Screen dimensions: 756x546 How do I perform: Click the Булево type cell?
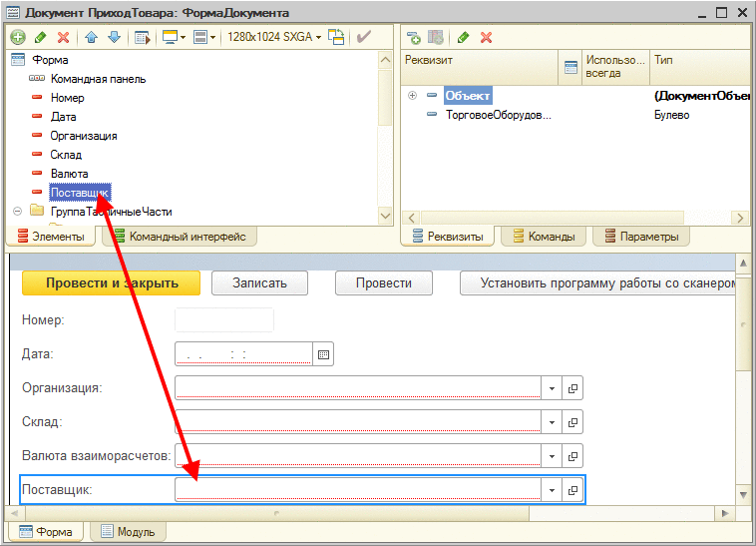671,115
